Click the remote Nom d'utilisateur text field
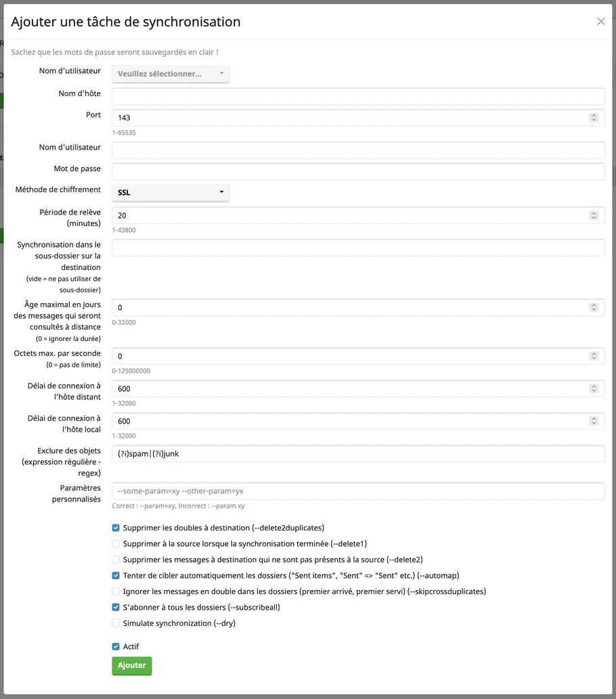The height and width of the screenshot is (699, 616). [x=358, y=150]
